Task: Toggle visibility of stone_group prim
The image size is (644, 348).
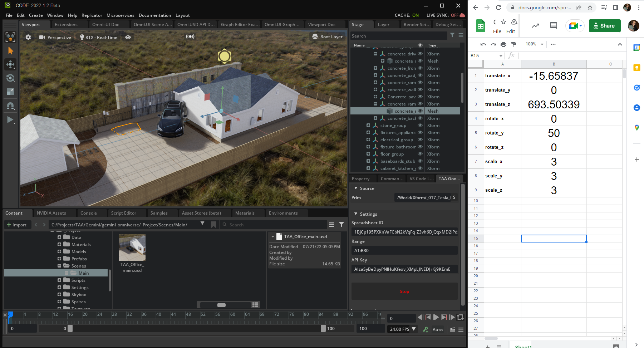Action: (420, 126)
